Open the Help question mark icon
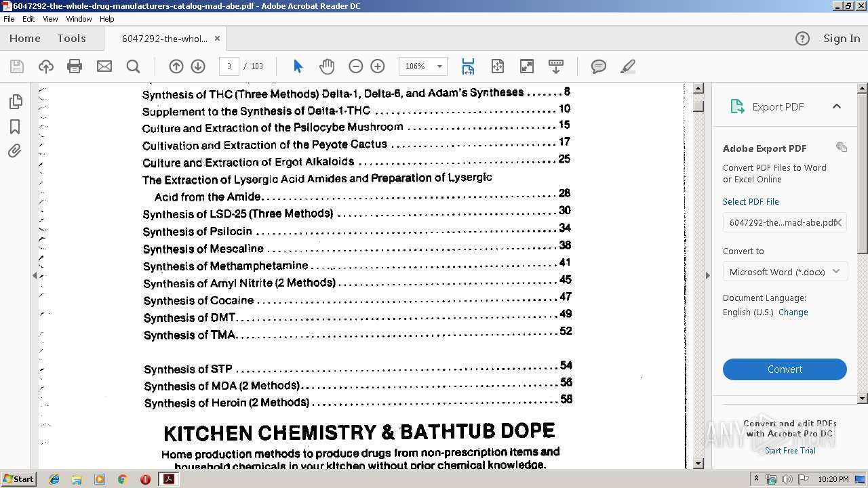868x488 pixels. click(x=802, y=39)
